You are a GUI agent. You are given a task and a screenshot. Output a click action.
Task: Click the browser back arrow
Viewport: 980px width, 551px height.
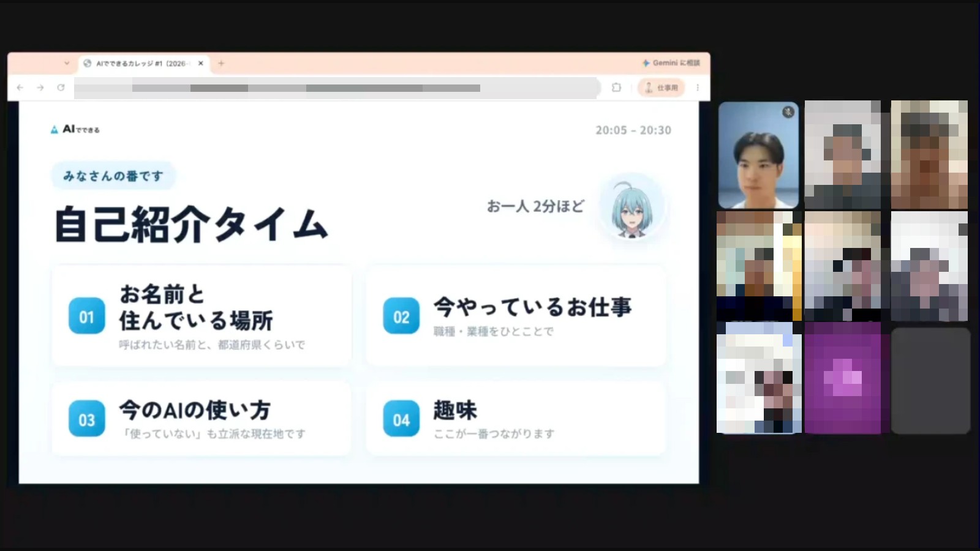(x=20, y=88)
